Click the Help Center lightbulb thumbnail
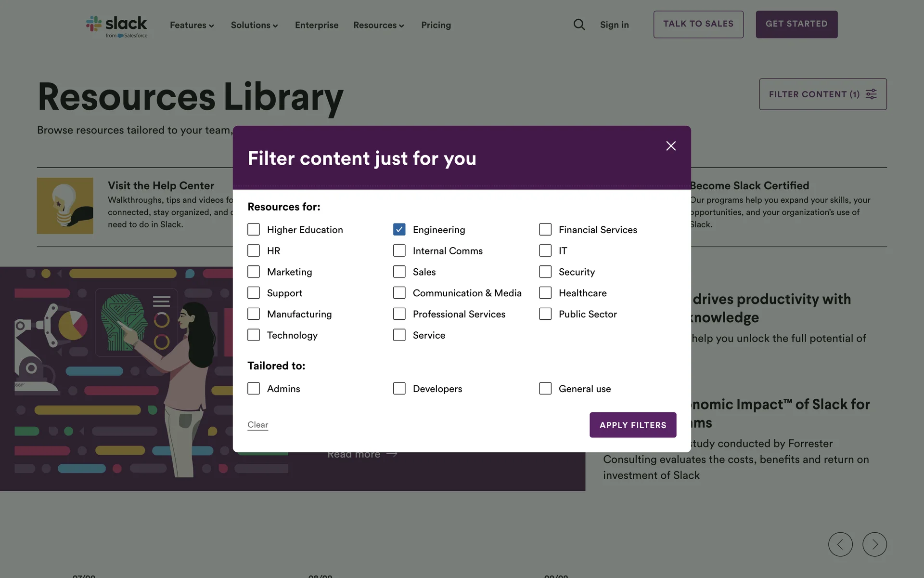The width and height of the screenshot is (924, 578). [x=65, y=206]
